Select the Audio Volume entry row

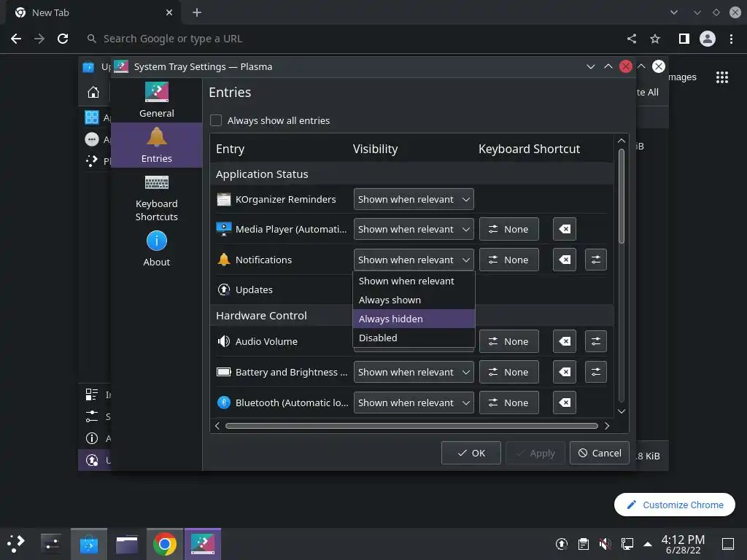point(283,341)
